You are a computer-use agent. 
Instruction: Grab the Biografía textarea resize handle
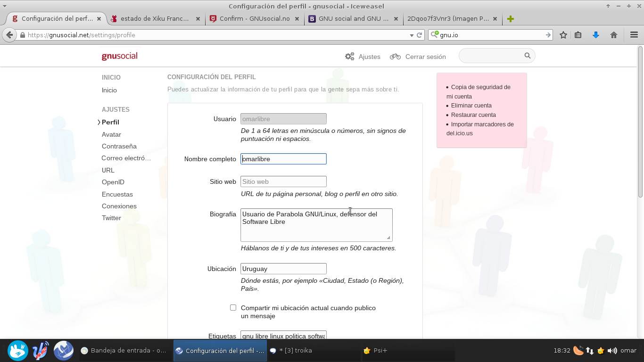pos(388,238)
